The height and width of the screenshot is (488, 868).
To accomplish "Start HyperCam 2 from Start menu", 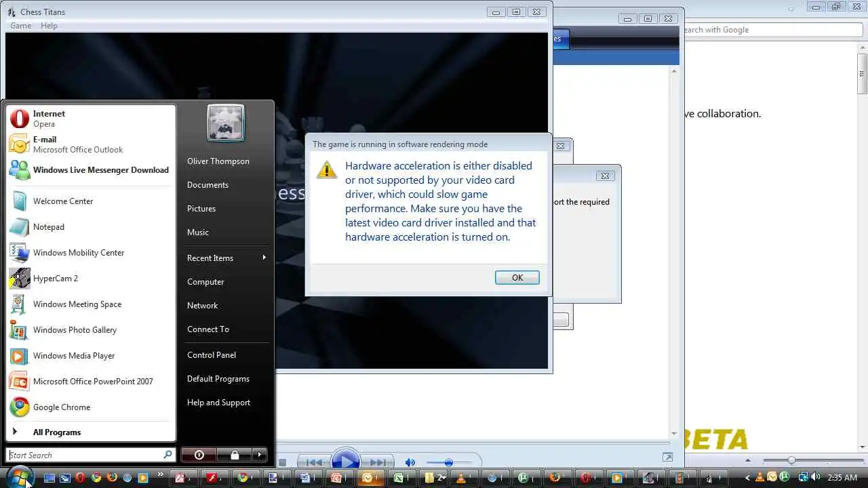I will pos(91,279).
